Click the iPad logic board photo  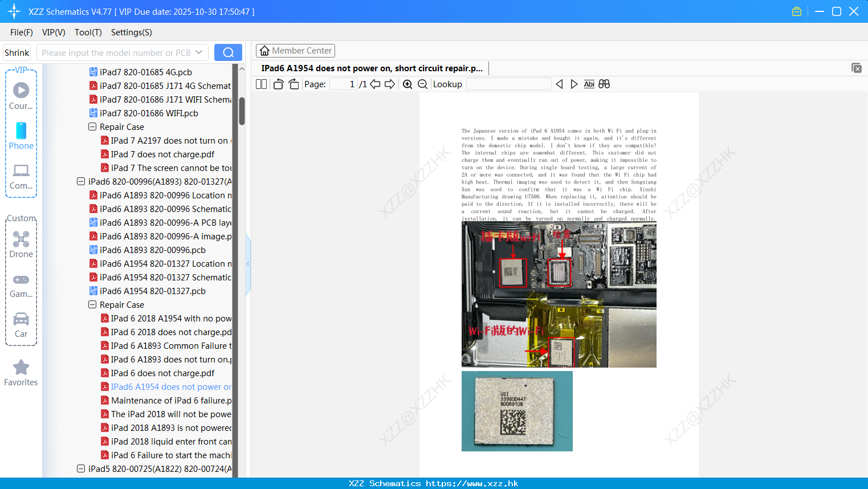coord(559,294)
